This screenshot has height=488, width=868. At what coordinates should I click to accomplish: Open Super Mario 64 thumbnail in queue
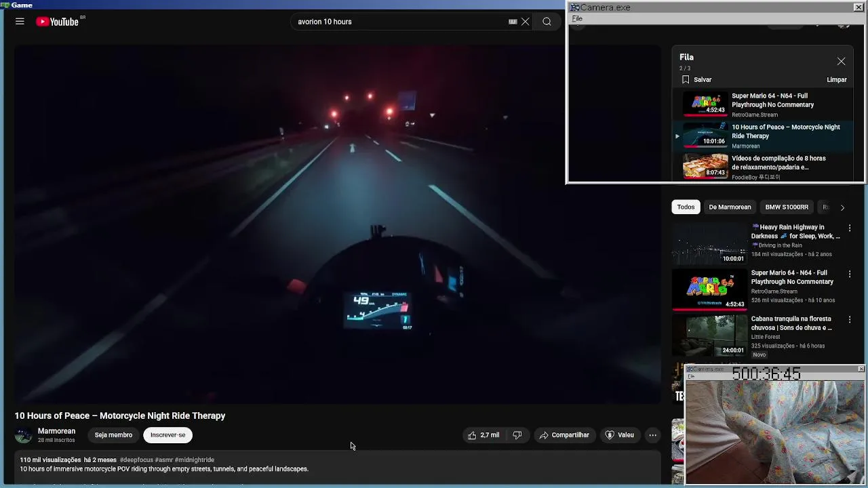(705, 104)
